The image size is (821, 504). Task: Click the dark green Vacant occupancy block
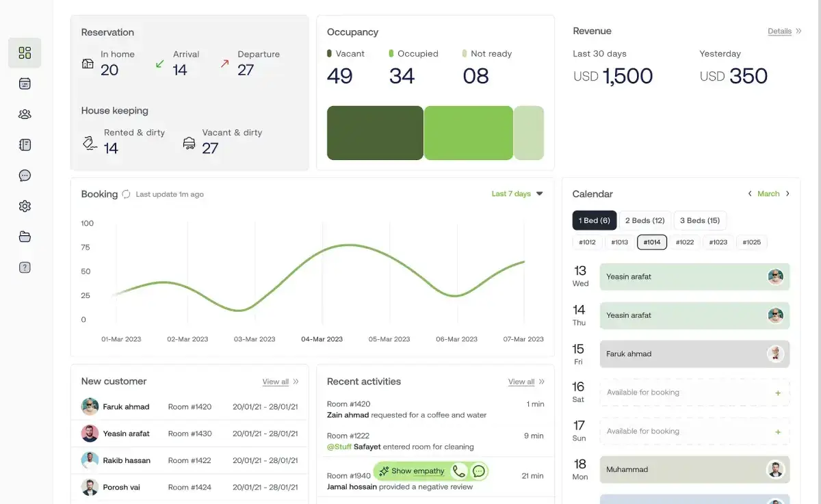point(375,133)
